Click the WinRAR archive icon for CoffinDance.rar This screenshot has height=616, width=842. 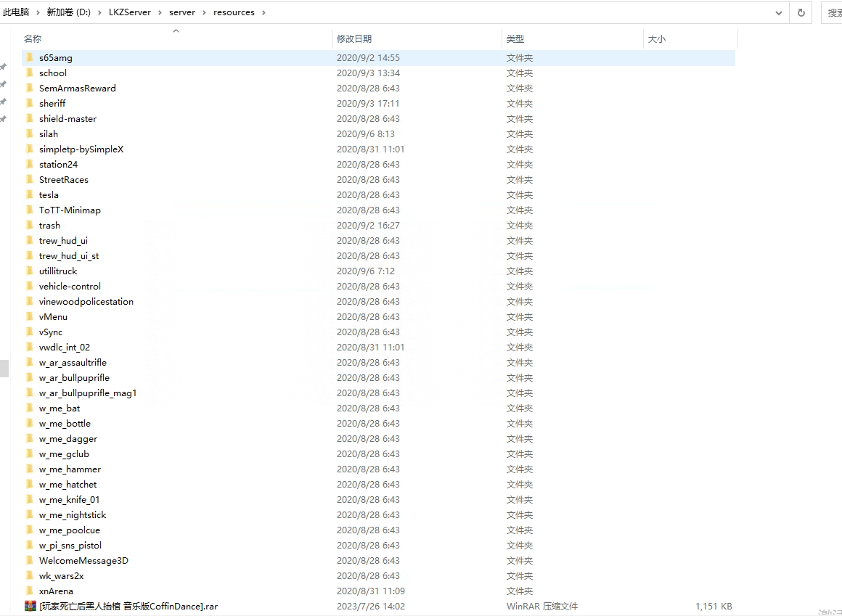click(x=30, y=606)
